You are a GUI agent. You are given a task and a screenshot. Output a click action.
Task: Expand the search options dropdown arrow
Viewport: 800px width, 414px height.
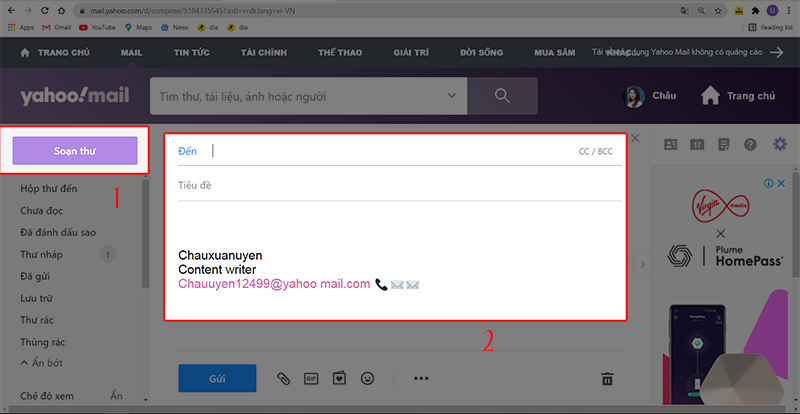(x=451, y=95)
